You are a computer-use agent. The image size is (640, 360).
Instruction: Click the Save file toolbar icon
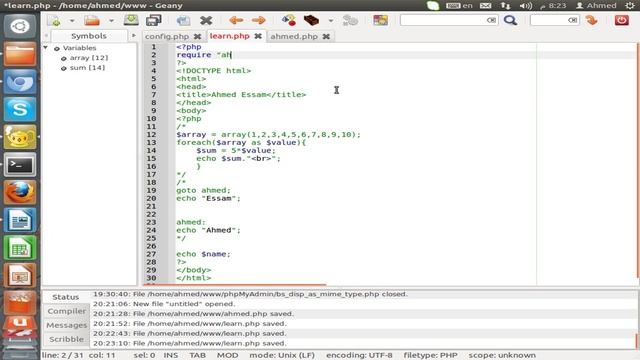coord(131,20)
